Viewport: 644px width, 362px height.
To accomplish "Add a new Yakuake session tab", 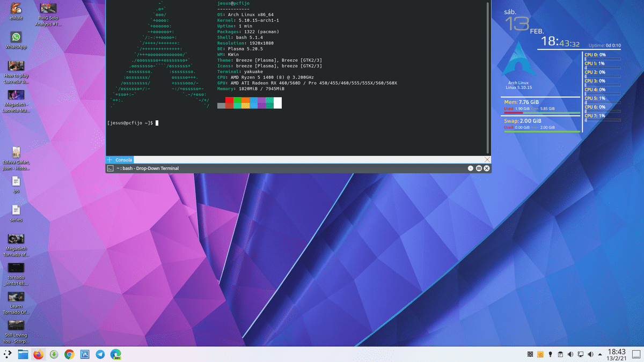I will (109, 160).
